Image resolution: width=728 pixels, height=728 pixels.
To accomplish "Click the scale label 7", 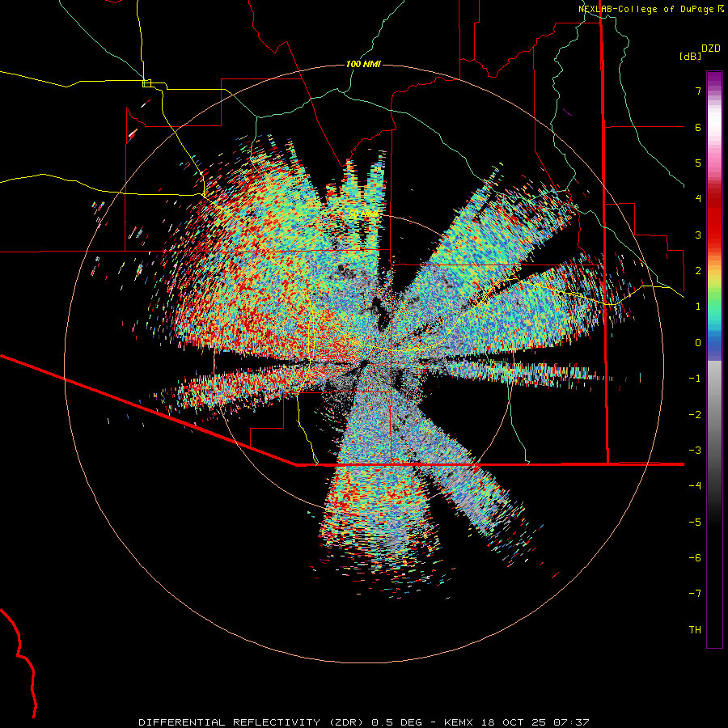I will tap(698, 91).
